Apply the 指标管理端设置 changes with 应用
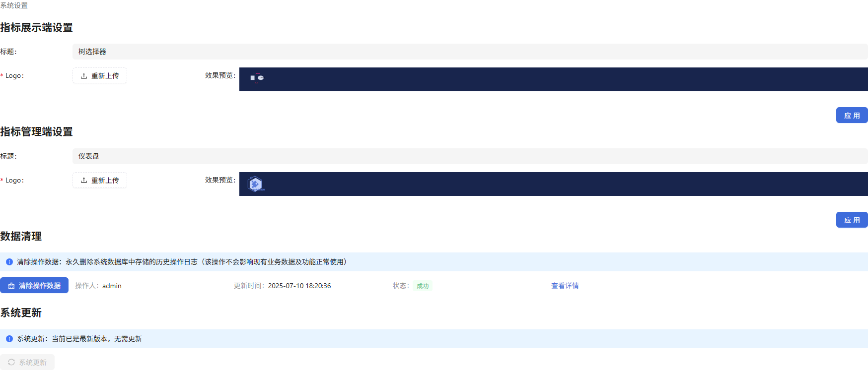 click(852, 220)
